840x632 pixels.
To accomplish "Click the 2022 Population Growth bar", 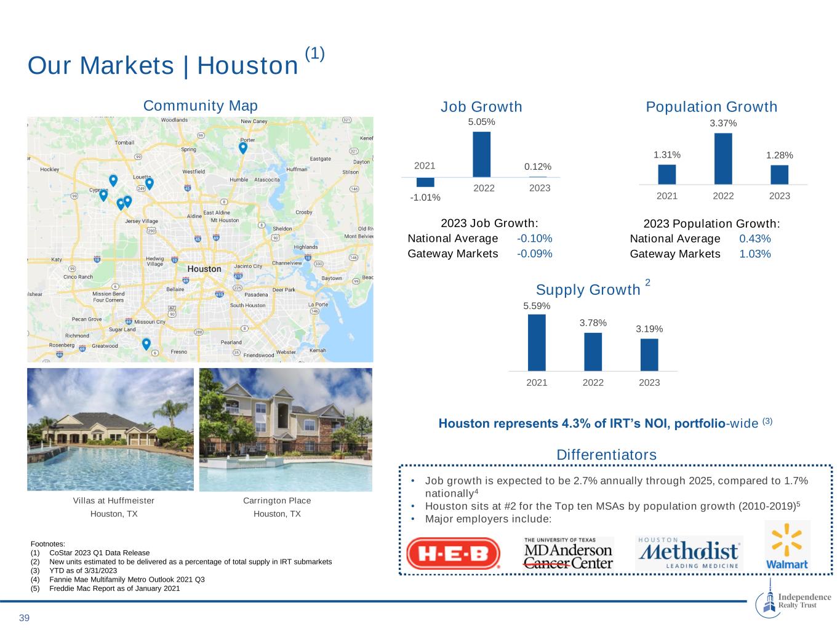I will [723, 159].
